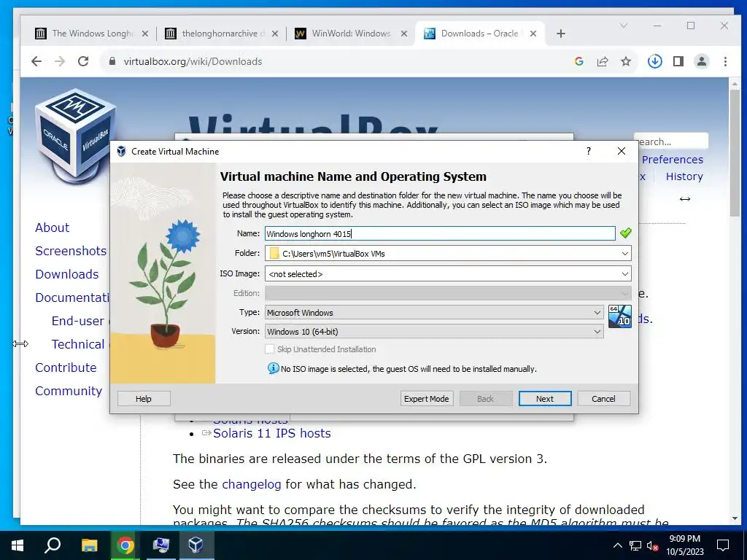Open the Chrome profile avatar
Image resolution: width=747 pixels, height=560 pixels.
coord(701,61)
